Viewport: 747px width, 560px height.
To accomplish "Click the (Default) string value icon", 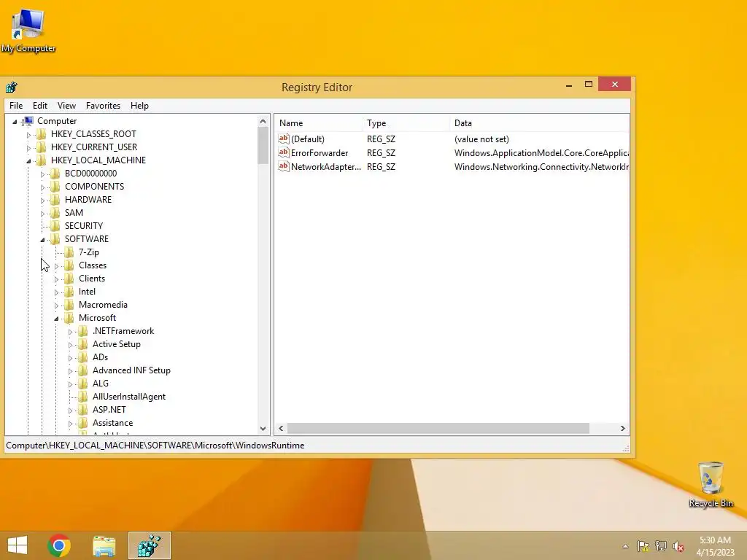I will (284, 139).
